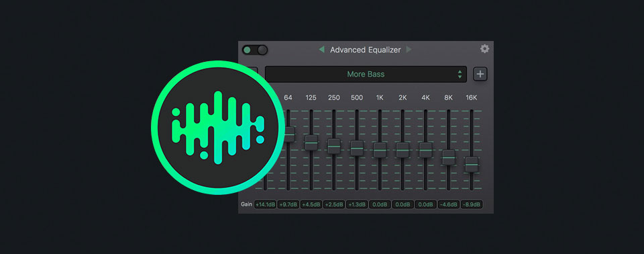Click the 16K slider handle
Viewport: 644px width, 254px height.
click(472, 165)
